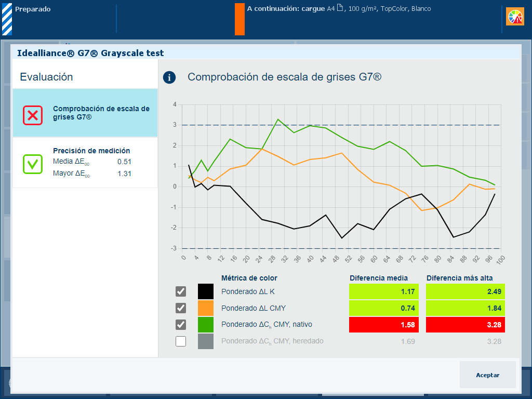Click the orange load media indicator bar
This screenshot has width=532, height=399.
point(240,19)
